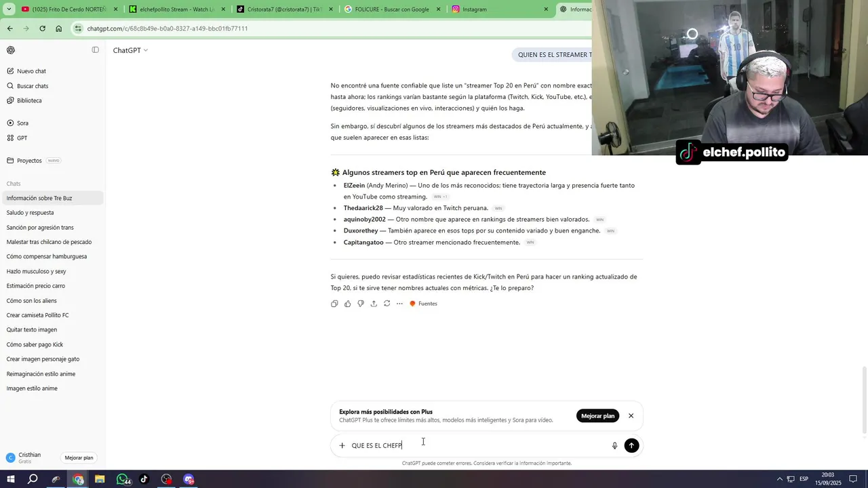This screenshot has width=868, height=488.
Task: Switch to the elchefpollito Stream tab
Action: click(176, 9)
